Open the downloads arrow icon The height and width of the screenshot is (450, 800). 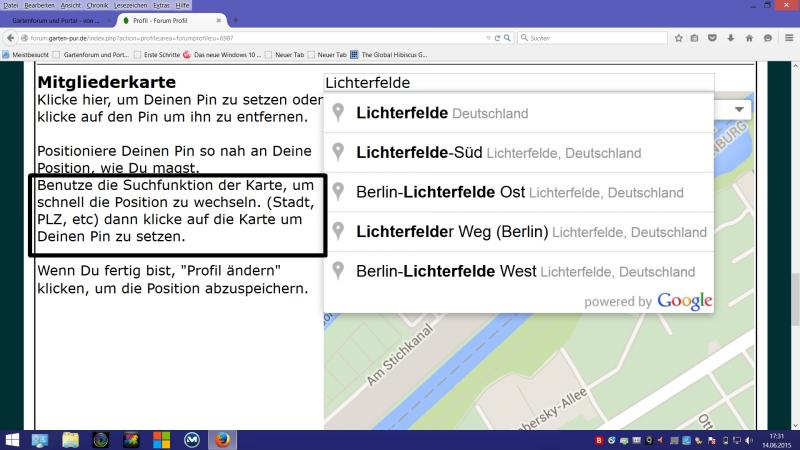pyautogui.click(x=729, y=38)
